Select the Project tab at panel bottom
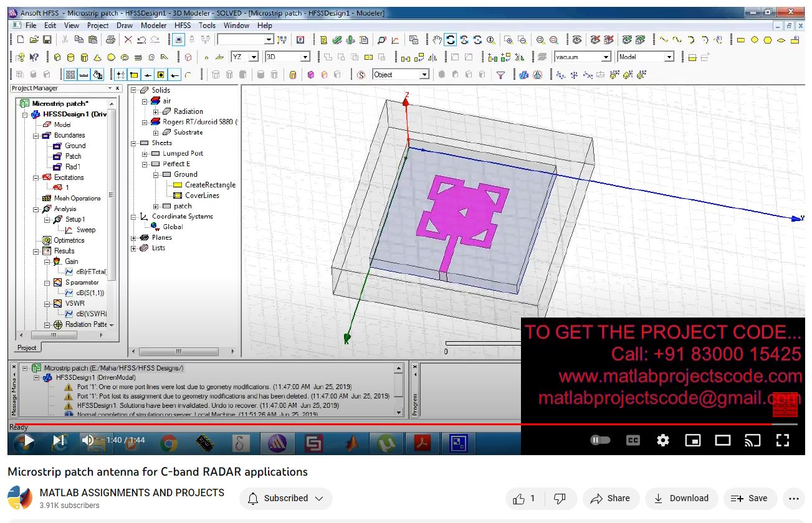The width and height of the screenshot is (812, 523). [x=27, y=347]
